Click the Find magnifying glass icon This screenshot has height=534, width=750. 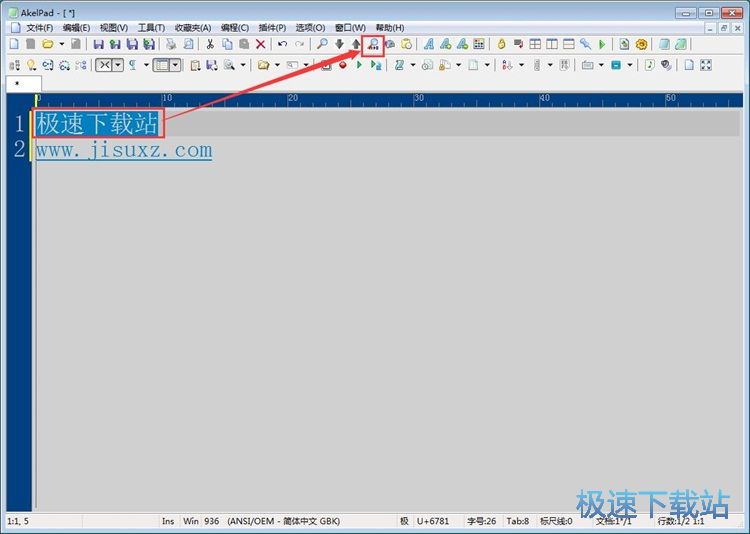322,44
